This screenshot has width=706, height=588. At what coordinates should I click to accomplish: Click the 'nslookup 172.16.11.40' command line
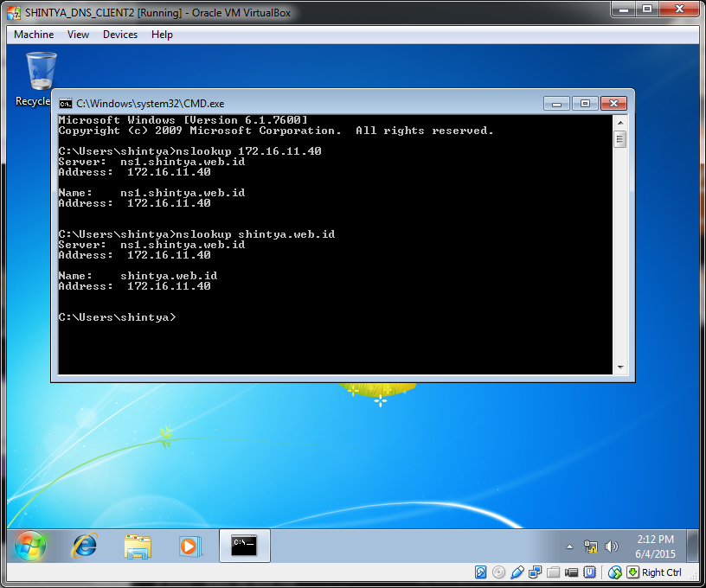pos(190,151)
